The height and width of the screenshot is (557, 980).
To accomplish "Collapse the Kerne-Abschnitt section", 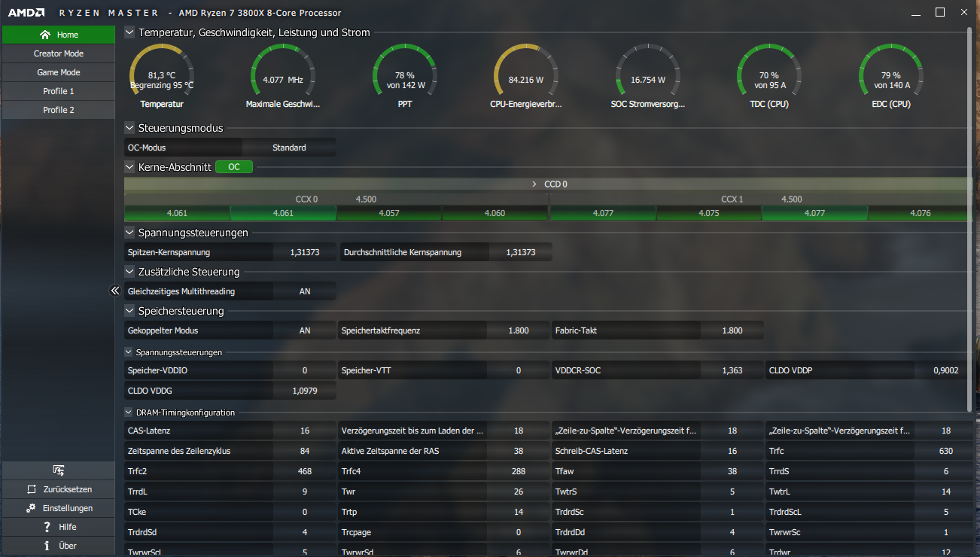I will pos(129,167).
